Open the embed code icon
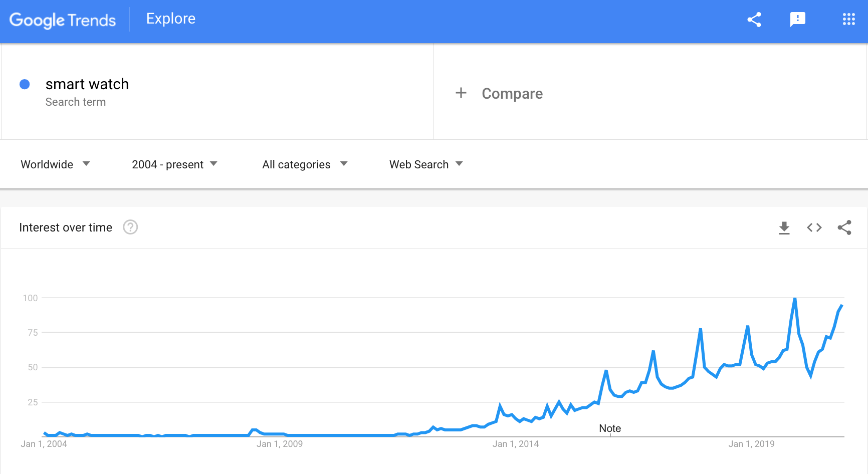 point(814,227)
